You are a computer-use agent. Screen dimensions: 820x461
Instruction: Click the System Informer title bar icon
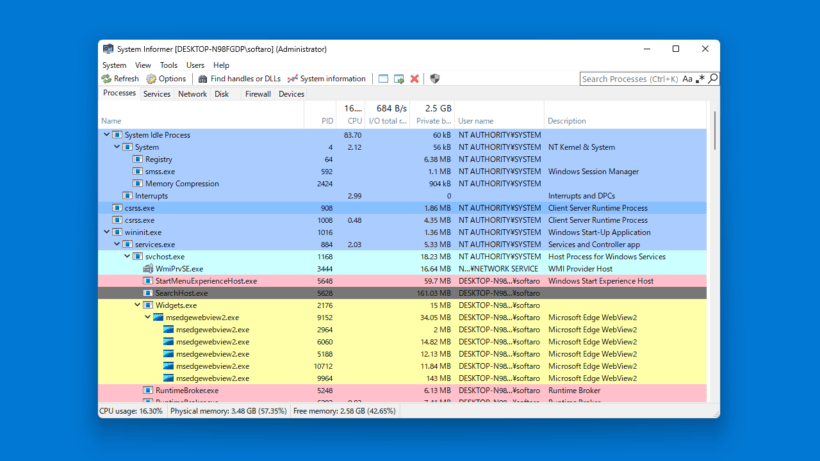(x=108, y=49)
